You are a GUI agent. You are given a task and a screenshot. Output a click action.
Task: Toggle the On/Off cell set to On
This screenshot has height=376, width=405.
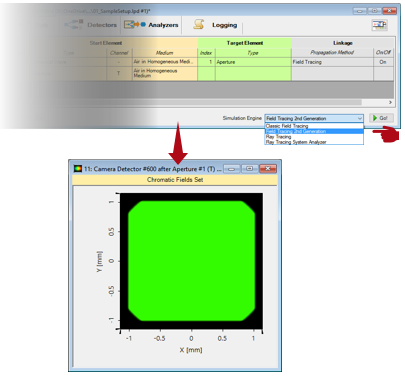[383, 62]
